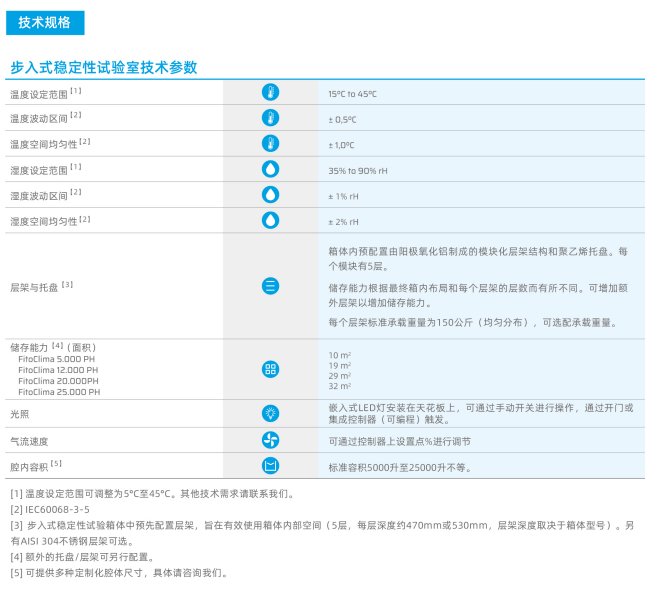Viewport: 650px width, 595px height.
Task: Select the label 储存能力 (面积)
Action: tap(53, 347)
